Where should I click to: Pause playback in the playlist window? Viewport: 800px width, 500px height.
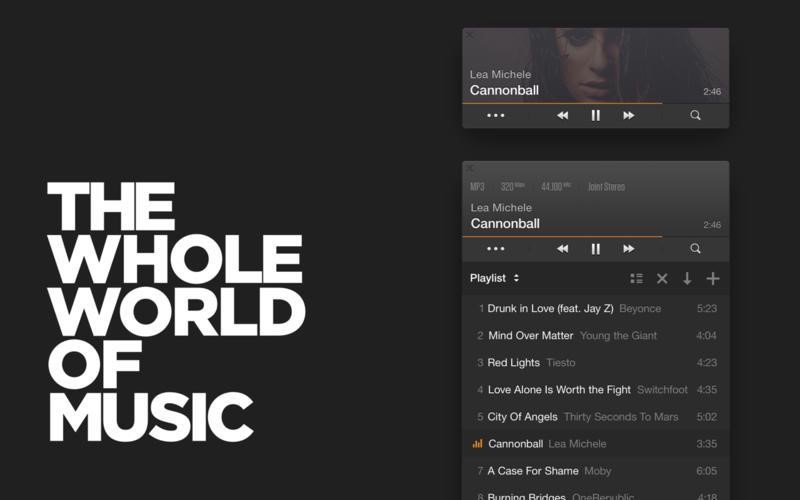(595, 248)
